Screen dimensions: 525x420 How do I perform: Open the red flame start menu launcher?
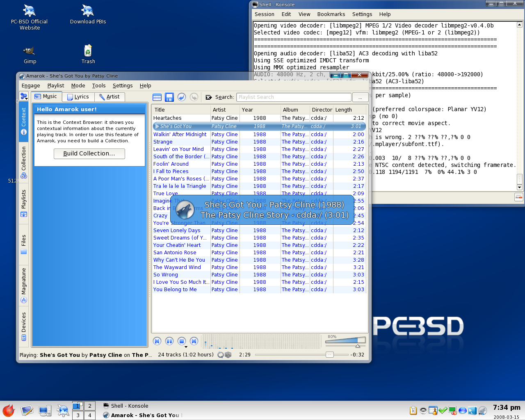click(x=9, y=411)
